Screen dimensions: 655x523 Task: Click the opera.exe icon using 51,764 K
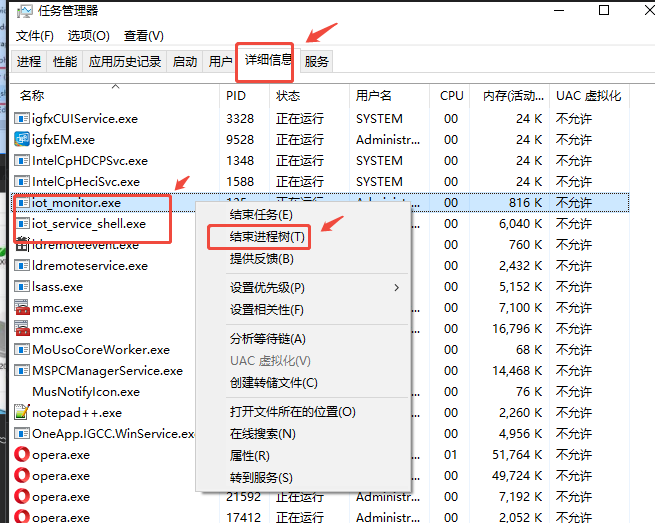(x=22, y=454)
